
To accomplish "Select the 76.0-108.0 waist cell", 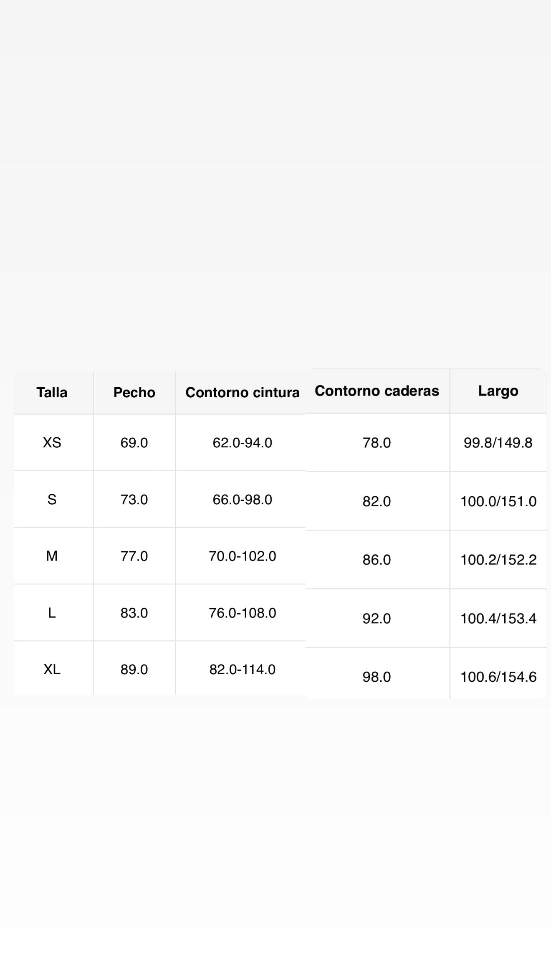I will 243,613.
